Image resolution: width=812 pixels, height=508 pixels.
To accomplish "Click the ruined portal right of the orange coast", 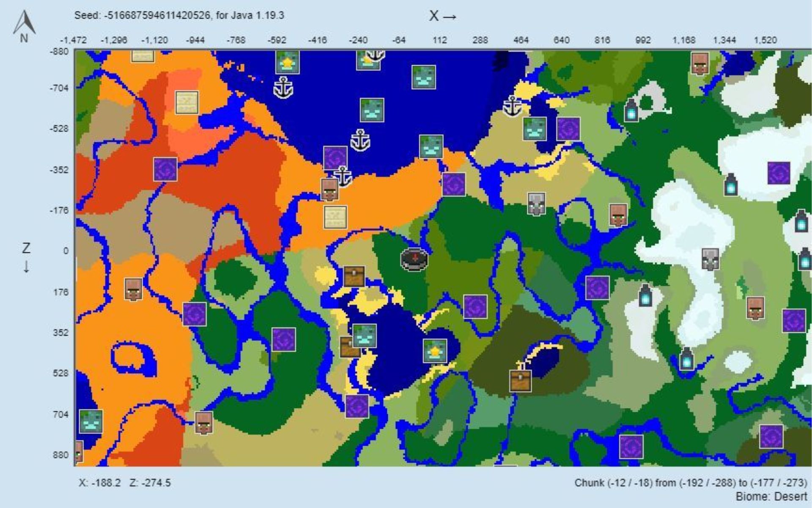I will pos(454,184).
